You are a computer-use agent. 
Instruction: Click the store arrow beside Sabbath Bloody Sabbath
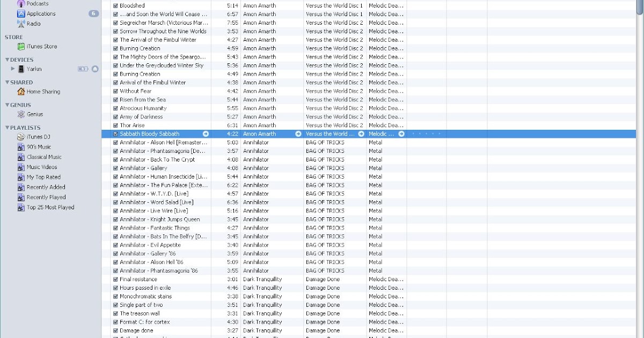[x=206, y=134]
